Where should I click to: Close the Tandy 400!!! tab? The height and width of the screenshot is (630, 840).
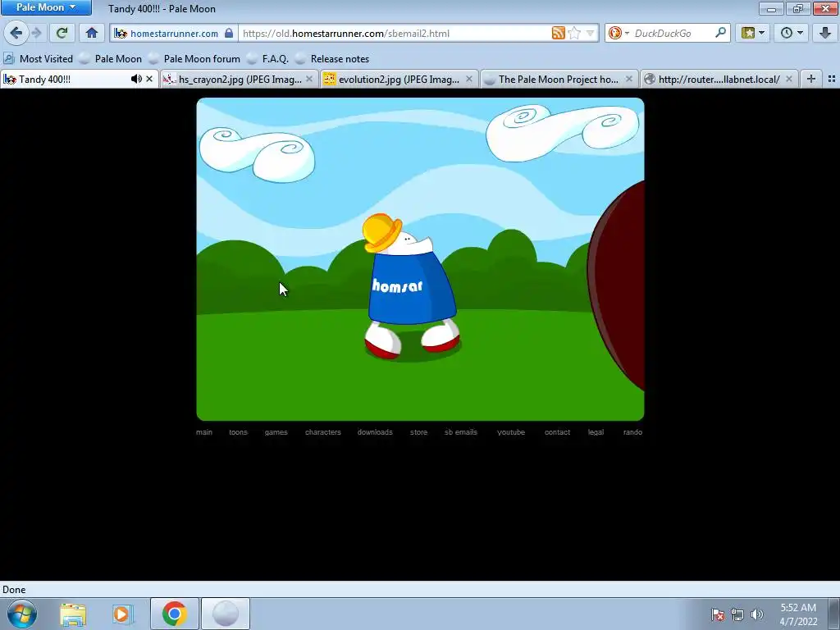point(149,80)
